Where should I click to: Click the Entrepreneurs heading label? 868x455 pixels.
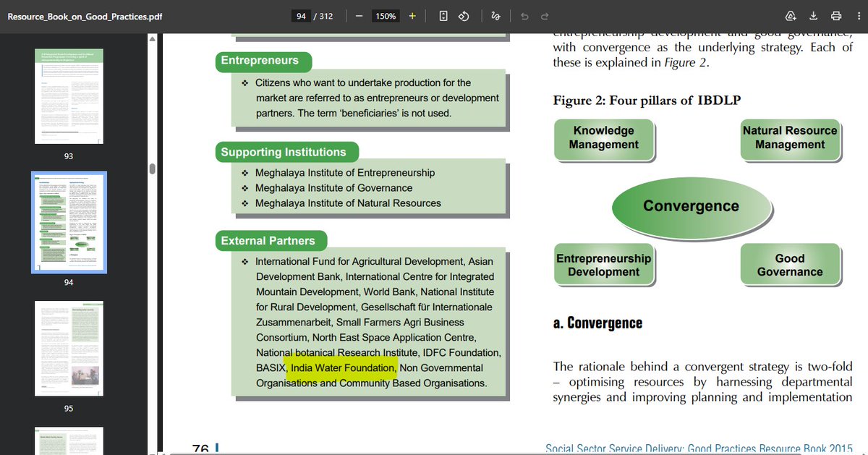tap(260, 61)
